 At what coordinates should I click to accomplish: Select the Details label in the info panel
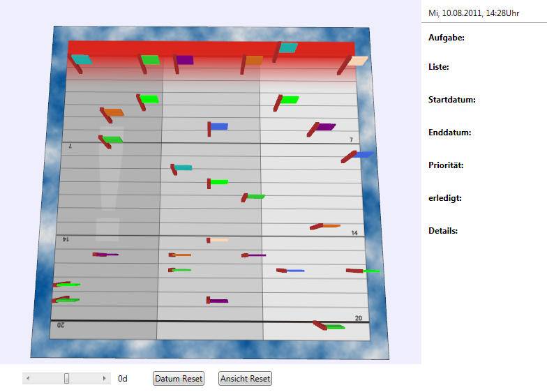(x=443, y=230)
